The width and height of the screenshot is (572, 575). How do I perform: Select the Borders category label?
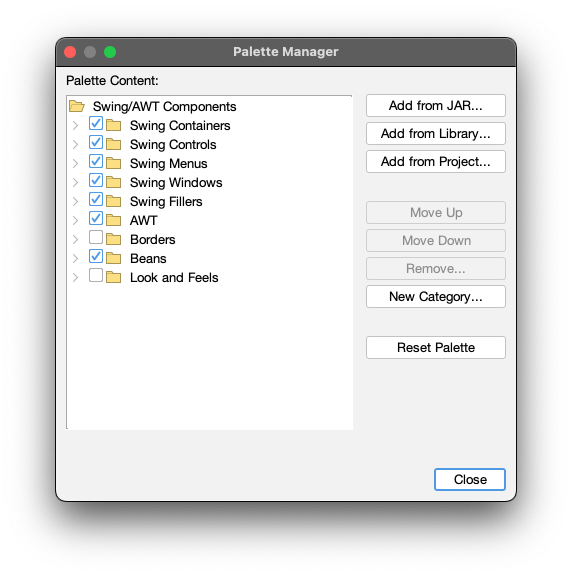pyautogui.click(x=153, y=240)
